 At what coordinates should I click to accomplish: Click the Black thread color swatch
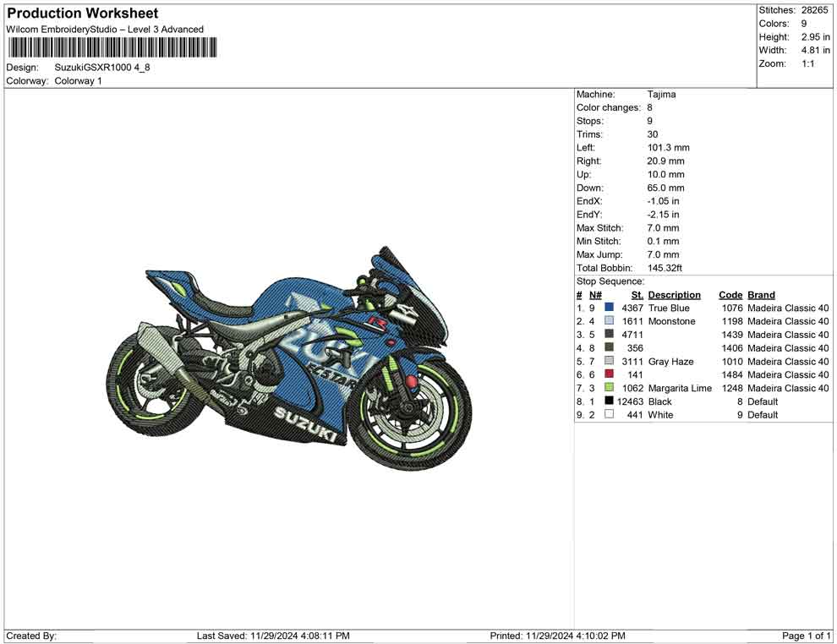pyautogui.click(x=609, y=401)
